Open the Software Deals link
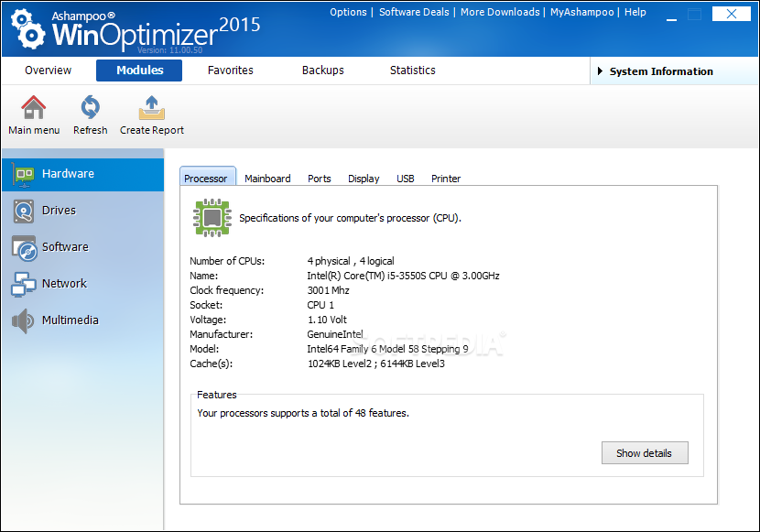Screen dimensions: 760x532 coord(414,12)
